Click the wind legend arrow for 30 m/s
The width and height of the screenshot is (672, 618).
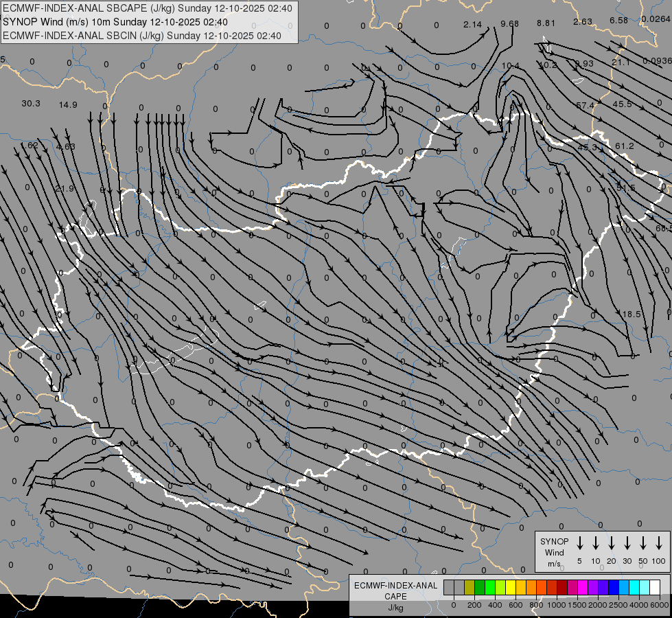[627, 543]
